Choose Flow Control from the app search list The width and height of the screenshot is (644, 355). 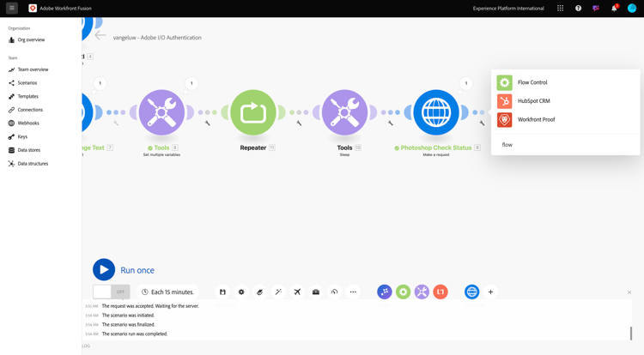[565, 82]
